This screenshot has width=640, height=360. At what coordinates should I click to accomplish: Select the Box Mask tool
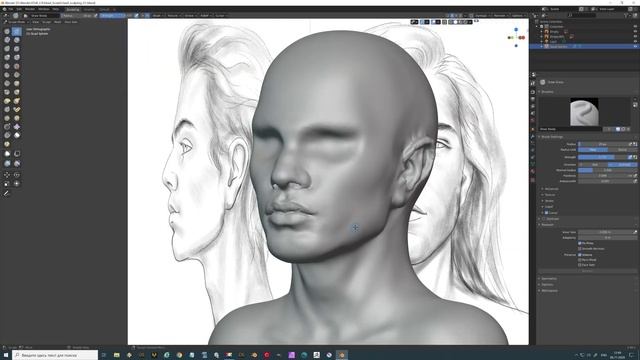(7, 153)
